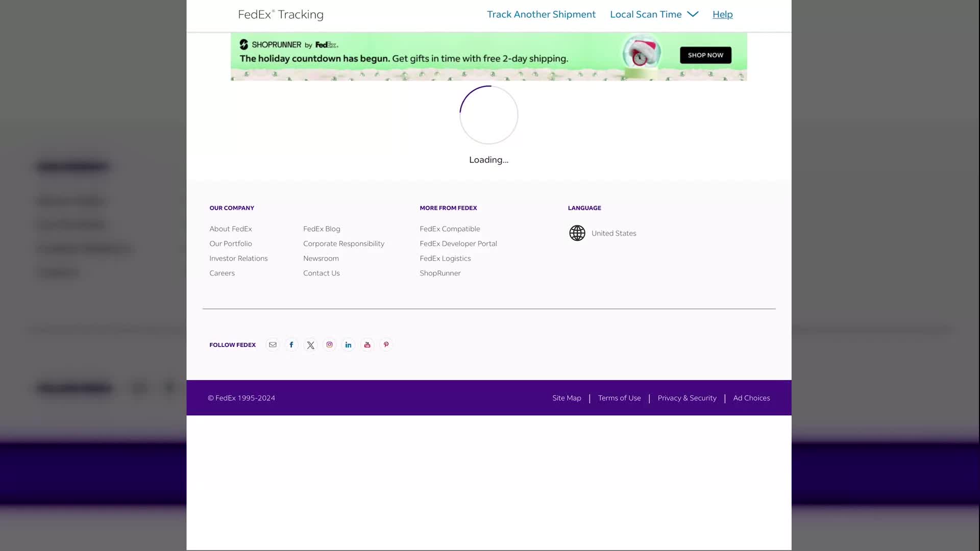Image resolution: width=980 pixels, height=551 pixels.
Task: Open FedEx Logistics link
Action: 445,259
